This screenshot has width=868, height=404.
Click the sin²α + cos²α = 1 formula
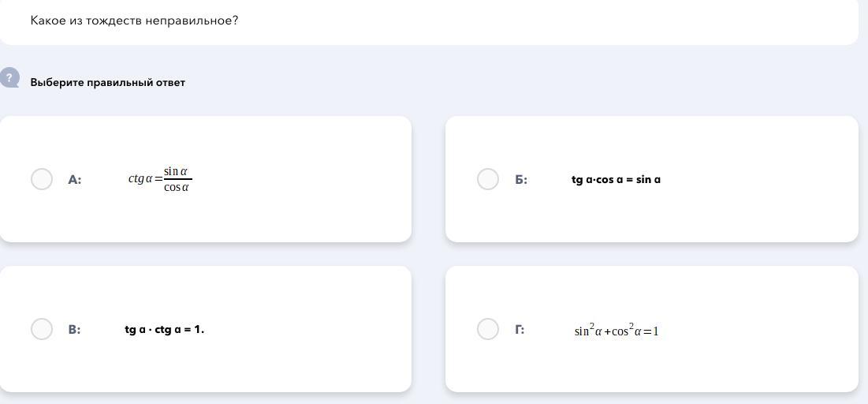[x=617, y=331]
